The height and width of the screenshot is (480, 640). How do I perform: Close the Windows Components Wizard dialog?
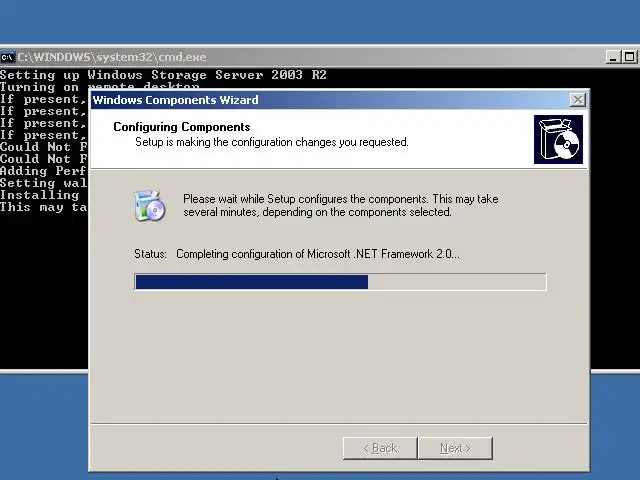(578, 100)
